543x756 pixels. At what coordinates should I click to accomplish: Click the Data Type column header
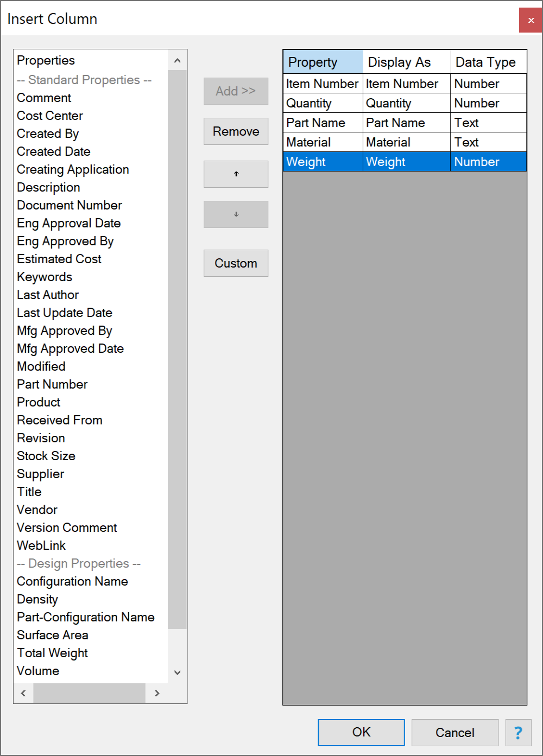(x=488, y=62)
